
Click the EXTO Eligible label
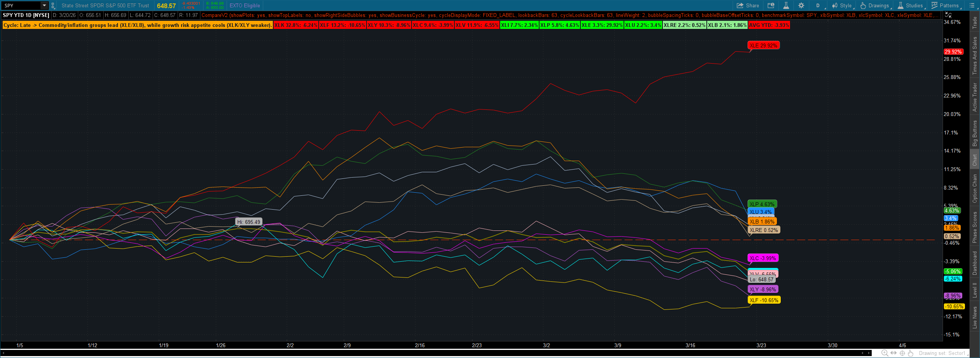coord(244,5)
